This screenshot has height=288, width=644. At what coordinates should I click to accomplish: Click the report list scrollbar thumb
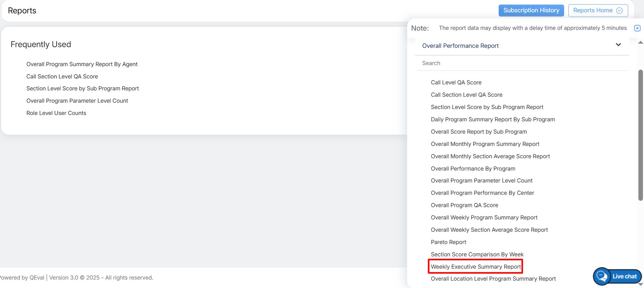(640, 135)
